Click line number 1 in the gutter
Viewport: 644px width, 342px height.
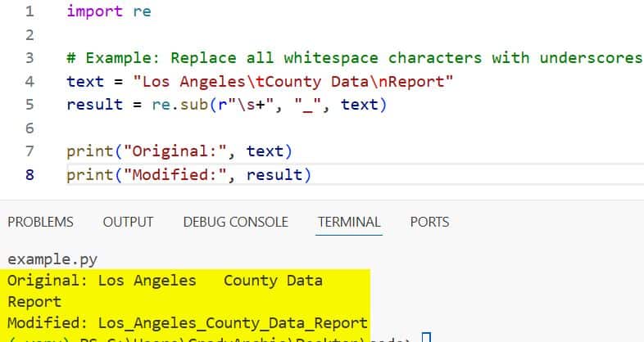(29, 11)
